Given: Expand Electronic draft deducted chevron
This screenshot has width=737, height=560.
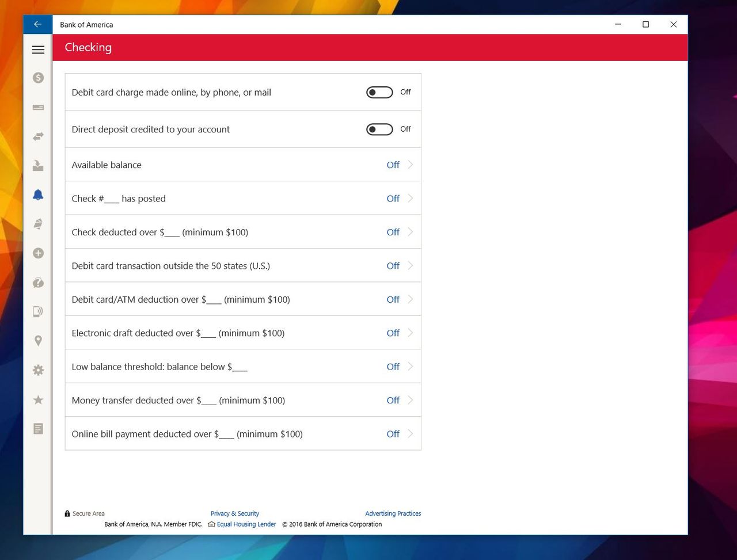Looking at the screenshot, I should tap(411, 333).
